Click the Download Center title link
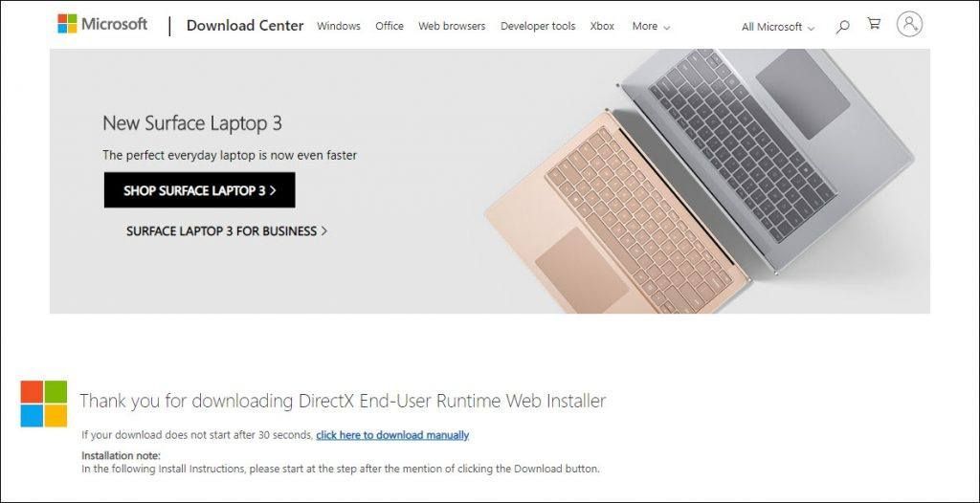The height and width of the screenshot is (503, 980). point(245,26)
